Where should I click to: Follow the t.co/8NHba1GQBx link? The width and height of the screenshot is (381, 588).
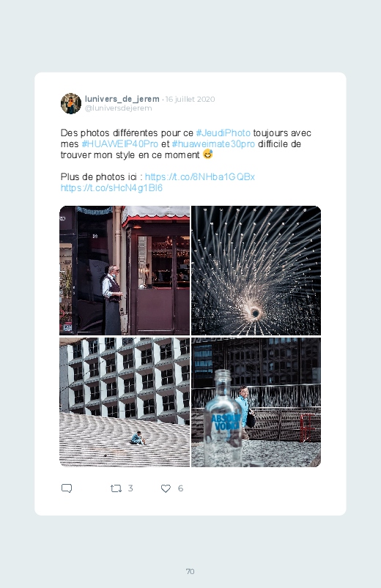tap(200, 177)
